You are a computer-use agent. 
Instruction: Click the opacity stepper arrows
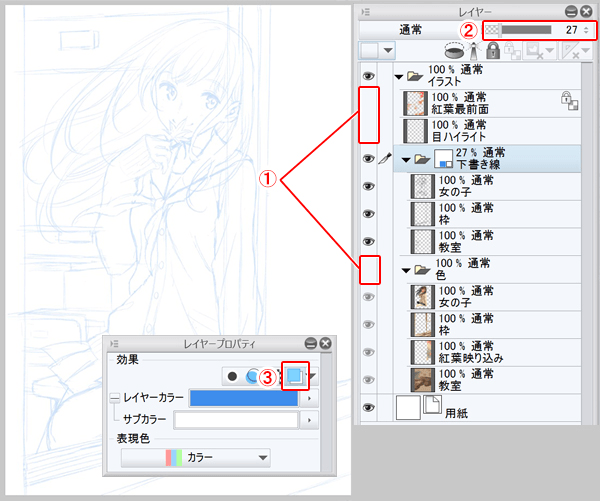coord(586,30)
